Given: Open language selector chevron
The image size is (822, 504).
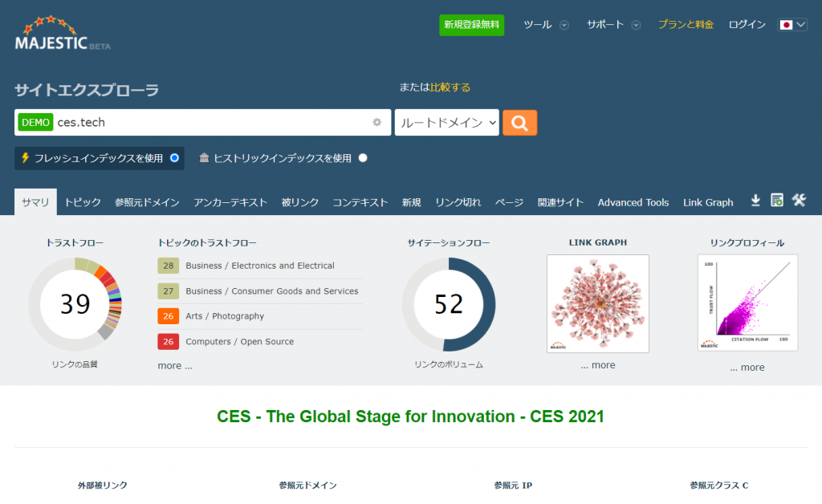Looking at the screenshot, I should point(800,25).
